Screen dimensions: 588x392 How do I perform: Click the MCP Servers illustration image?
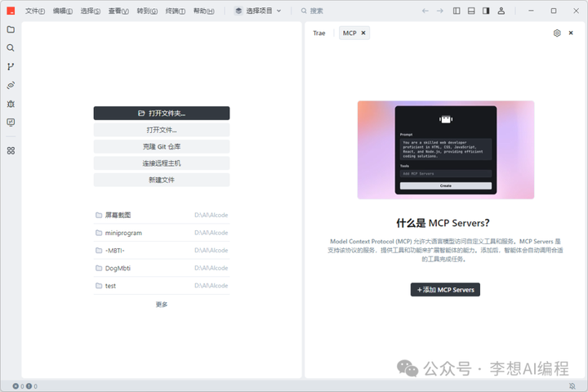pyautogui.click(x=446, y=149)
